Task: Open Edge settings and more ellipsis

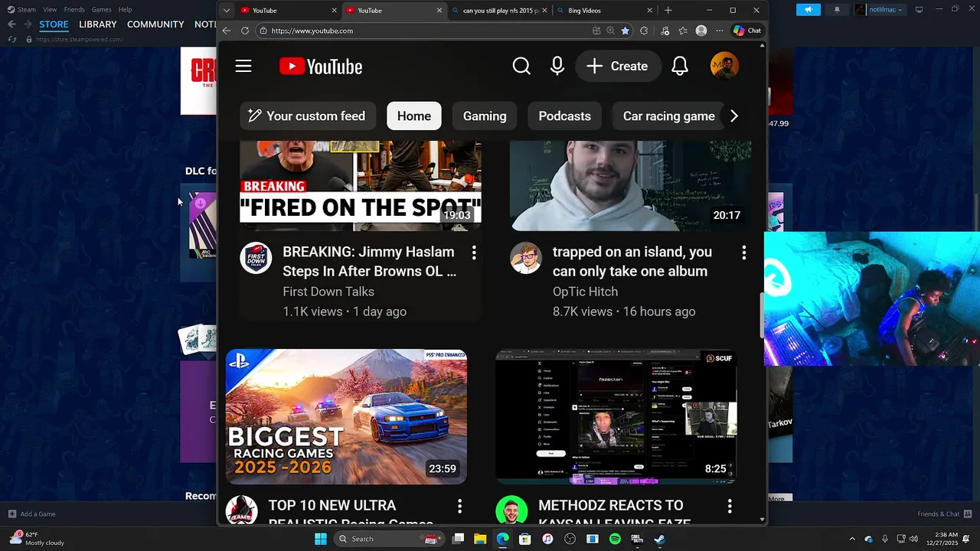Action: (x=720, y=31)
